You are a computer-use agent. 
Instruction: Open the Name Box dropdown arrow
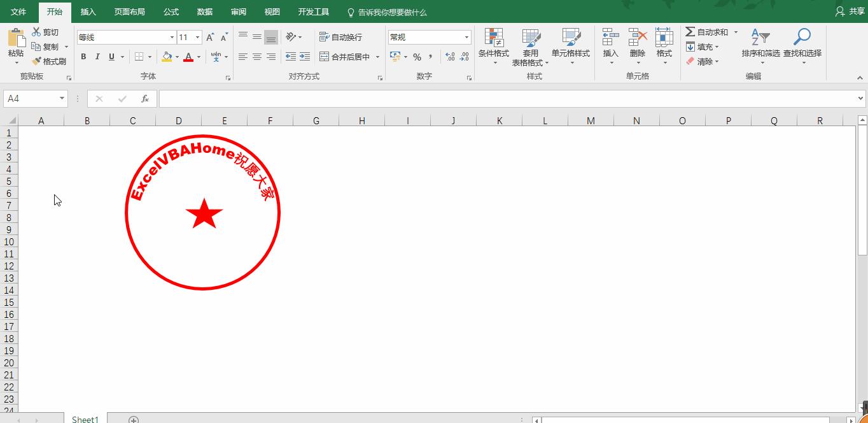pos(61,99)
